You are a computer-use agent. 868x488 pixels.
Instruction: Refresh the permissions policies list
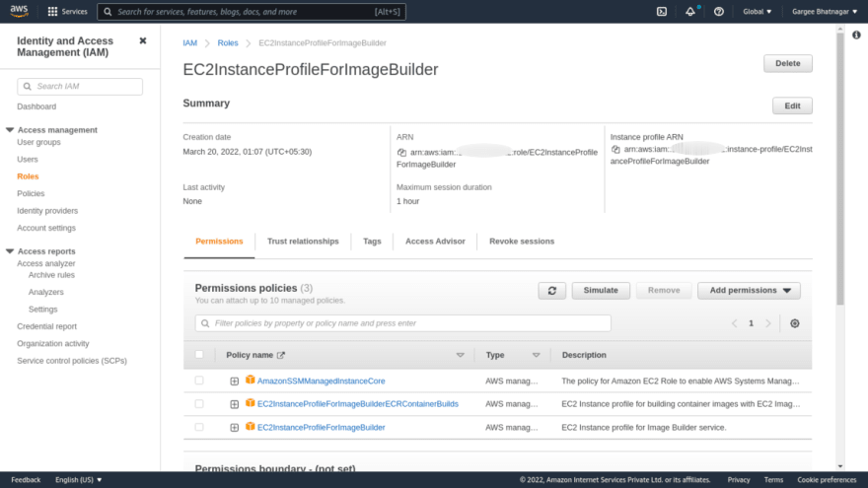pos(552,291)
